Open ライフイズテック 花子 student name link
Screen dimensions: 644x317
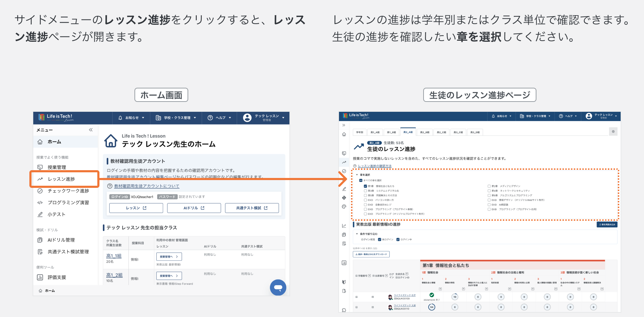coord(405,295)
